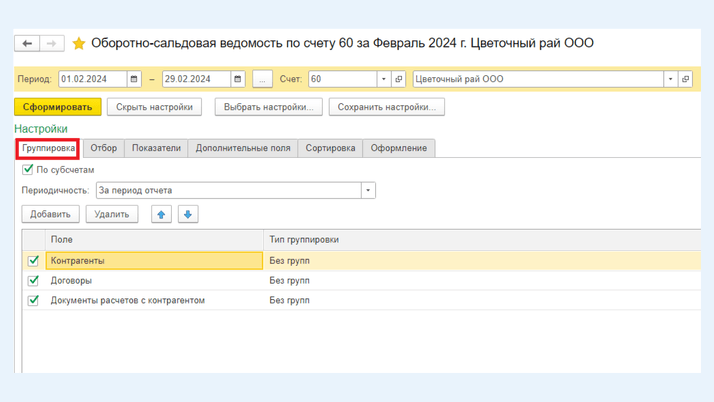This screenshot has width=714, height=402.
Task: Click the Счет input field with 60
Action: 343,79
